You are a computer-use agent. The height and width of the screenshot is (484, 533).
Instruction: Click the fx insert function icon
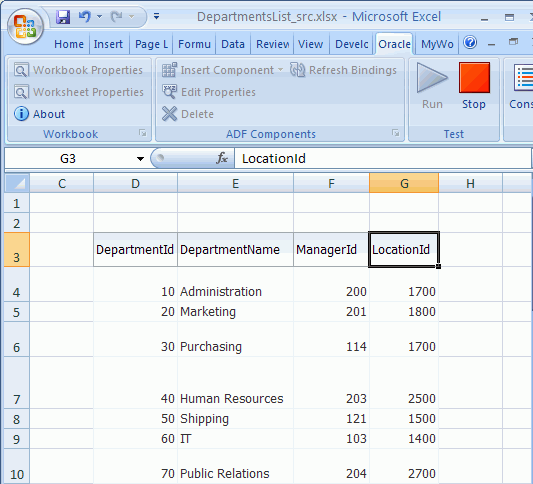pos(222,158)
